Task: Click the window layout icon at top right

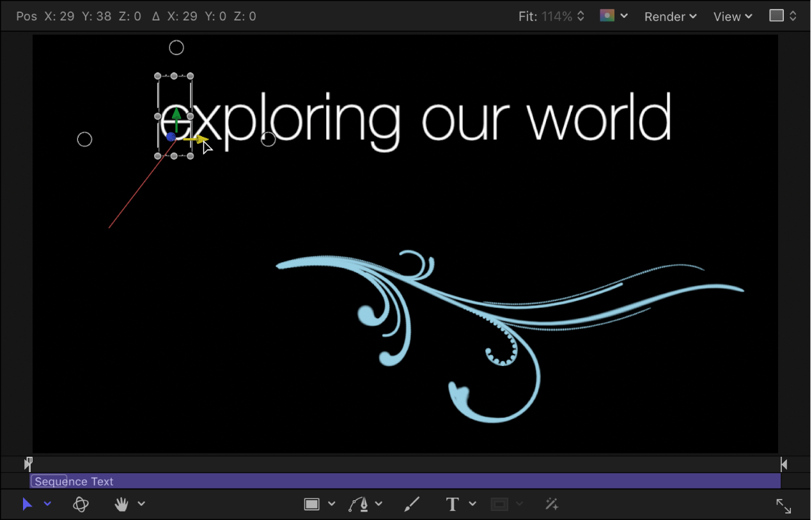Action: [x=777, y=16]
